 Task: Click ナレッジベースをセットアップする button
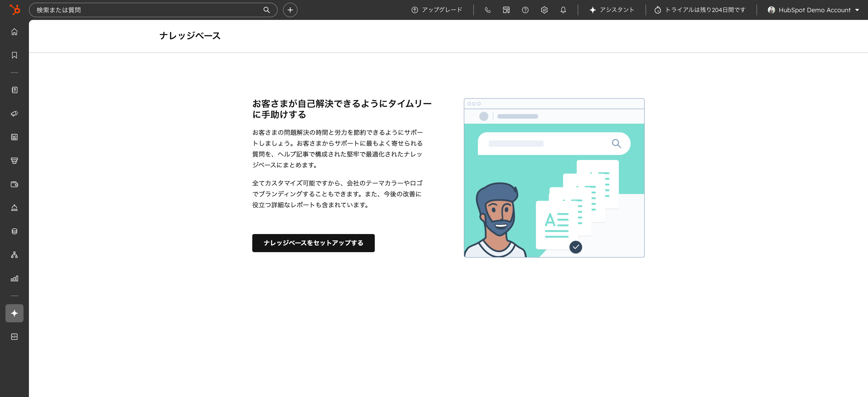(x=313, y=243)
